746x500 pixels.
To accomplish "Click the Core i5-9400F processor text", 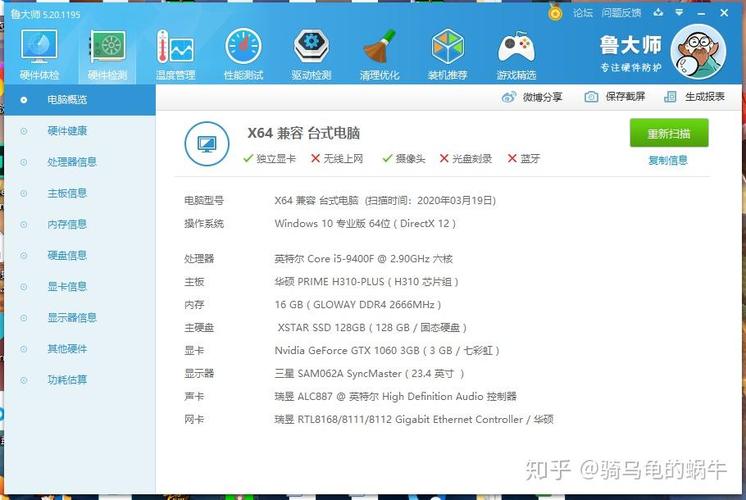I will tap(363, 259).
